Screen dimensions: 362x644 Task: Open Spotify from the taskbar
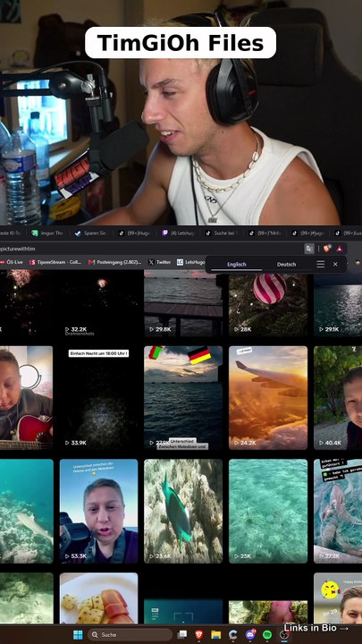pos(267,634)
